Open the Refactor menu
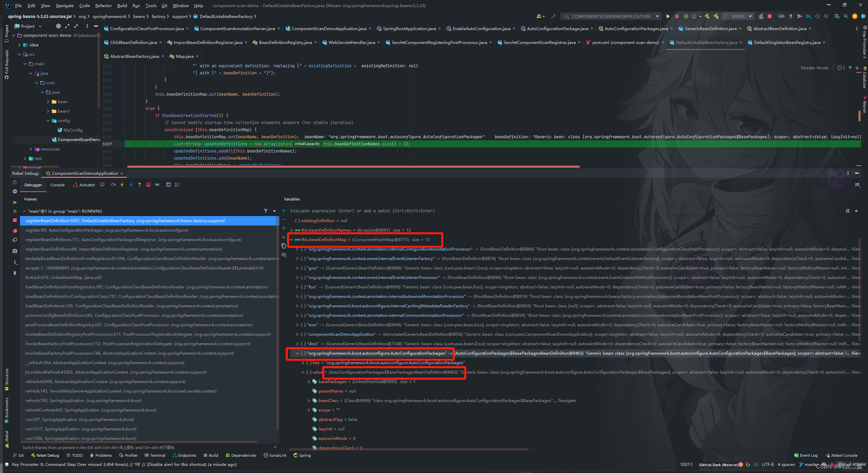Screen dimensions: 868x473 [x=103, y=5]
